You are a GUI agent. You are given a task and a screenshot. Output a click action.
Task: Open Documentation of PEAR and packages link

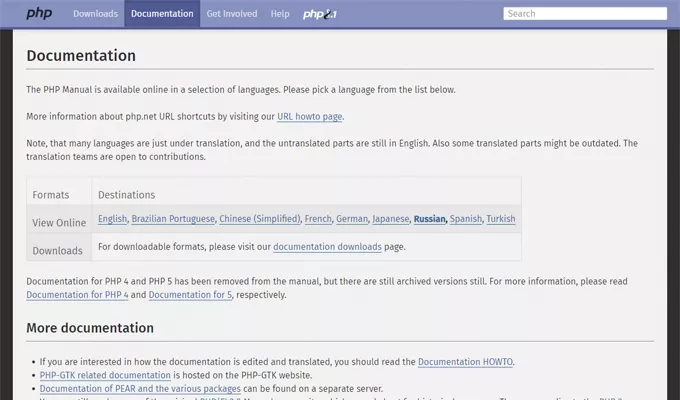(x=140, y=388)
